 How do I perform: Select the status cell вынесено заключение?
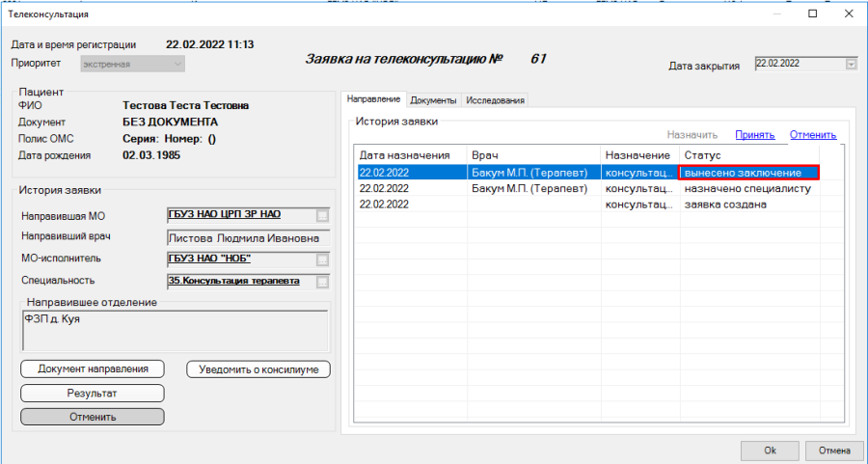pos(749,173)
